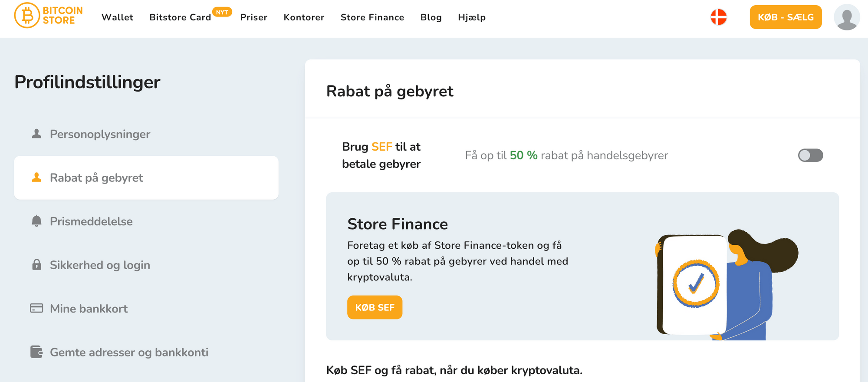Click the bell icon for Prismeddelelse
The image size is (868, 382).
(x=36, y=221)
